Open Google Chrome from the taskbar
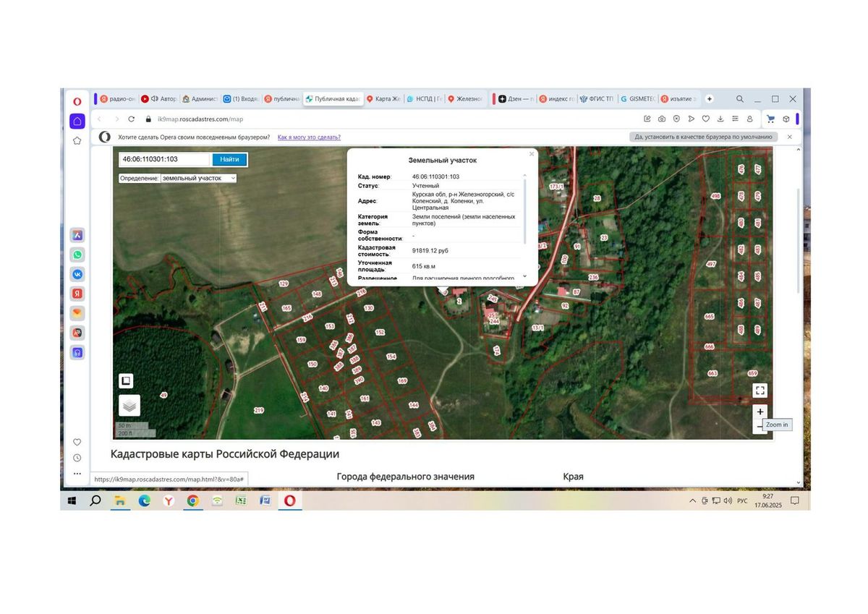 tap(193, 500)
